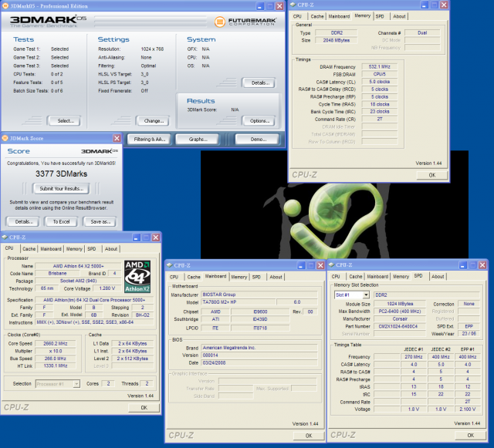This screenshot has height=448, width=494.
Task: Click the Code Name Brisbane value
Action: tap(57, 274)
